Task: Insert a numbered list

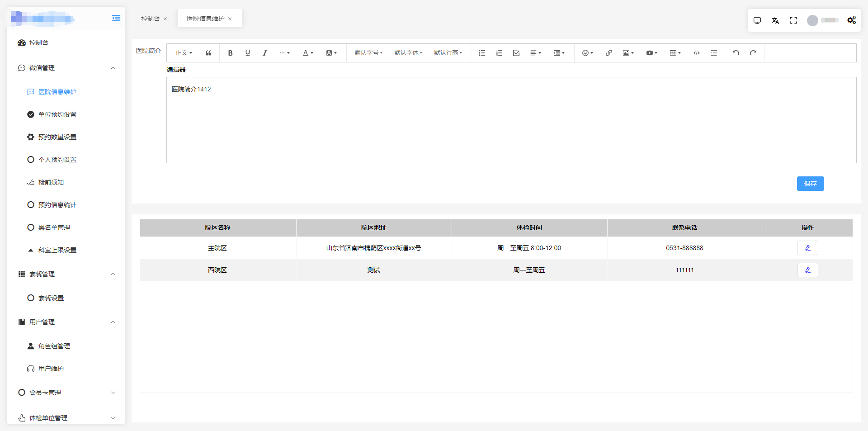Action: click(499, 53)
